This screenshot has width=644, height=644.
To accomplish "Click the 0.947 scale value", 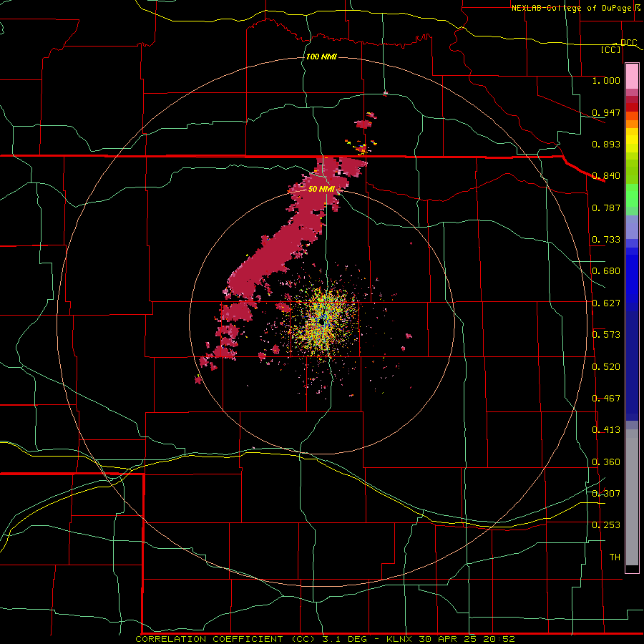I will [x=606, y=112].
